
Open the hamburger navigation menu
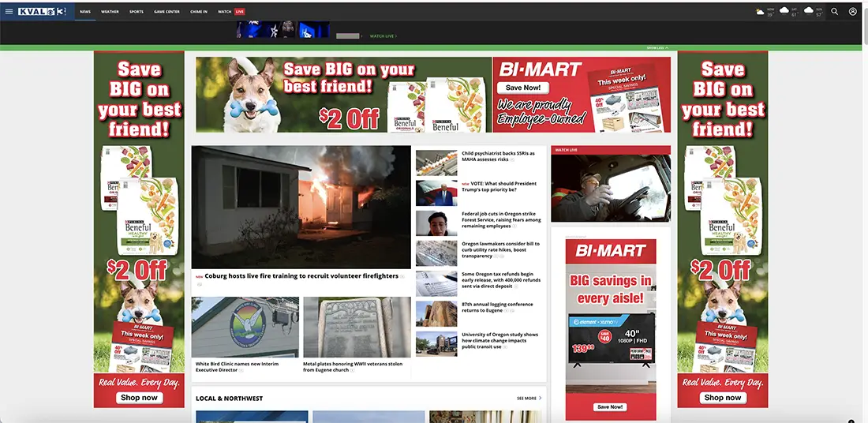pyautogui.click(x=9, y=11)
